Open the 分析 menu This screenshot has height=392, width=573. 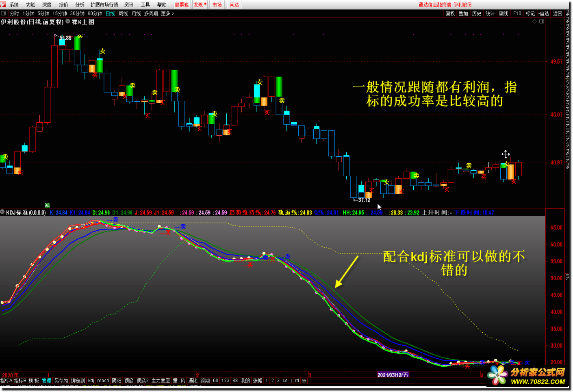pyautogui.click(x=80, y=5)
